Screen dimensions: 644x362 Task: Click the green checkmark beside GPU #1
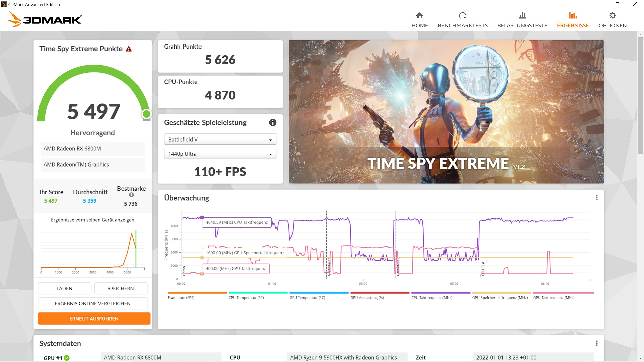(x=67, y=358)
